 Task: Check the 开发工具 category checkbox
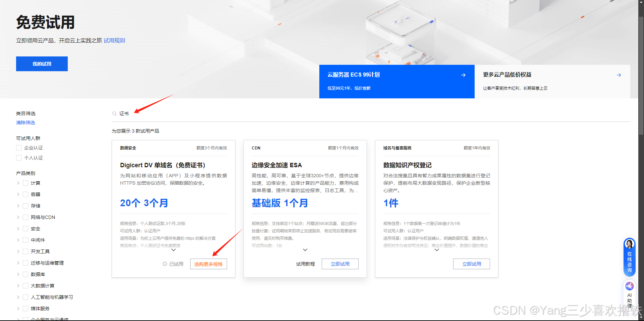coord(25,251)
